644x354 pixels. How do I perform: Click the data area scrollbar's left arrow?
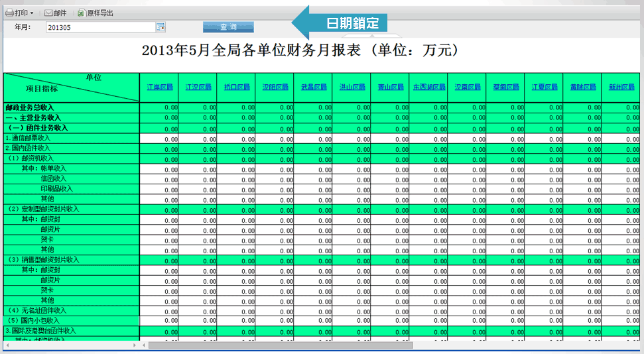(x=144, y=345)
